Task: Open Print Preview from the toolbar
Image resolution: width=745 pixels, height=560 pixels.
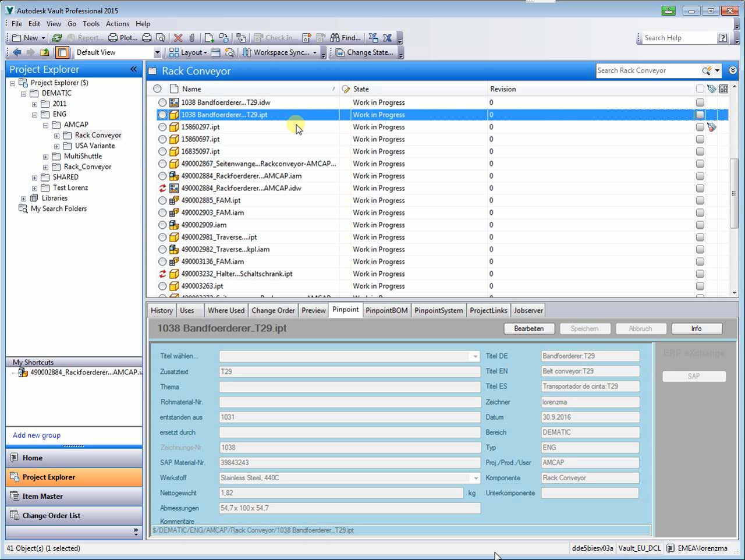Action: click(x=161, y=38)
